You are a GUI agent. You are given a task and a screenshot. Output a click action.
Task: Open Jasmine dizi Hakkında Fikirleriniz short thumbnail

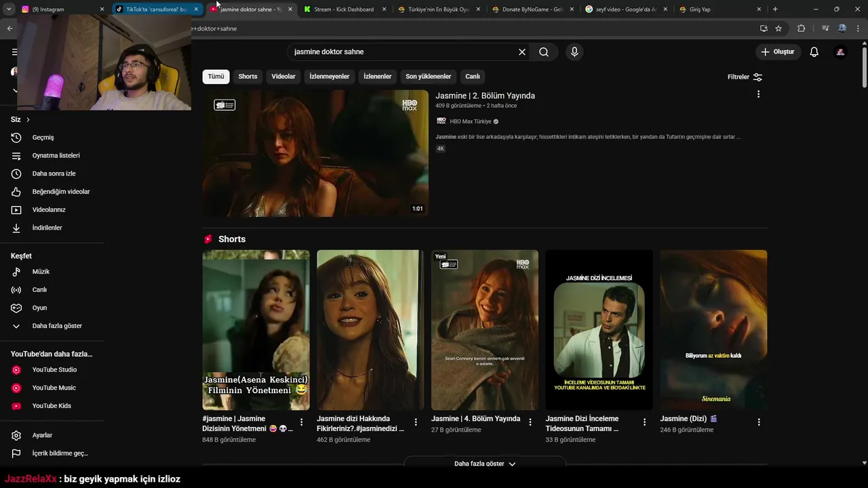click(x=370, y=330)
